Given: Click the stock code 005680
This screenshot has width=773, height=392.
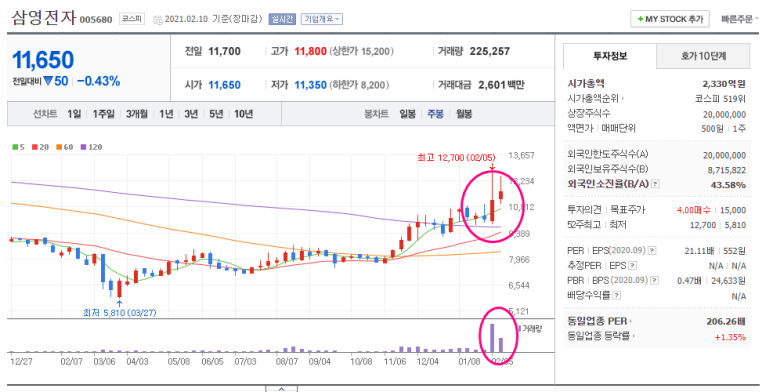Looking at the screenshot, I should [96, 20].
